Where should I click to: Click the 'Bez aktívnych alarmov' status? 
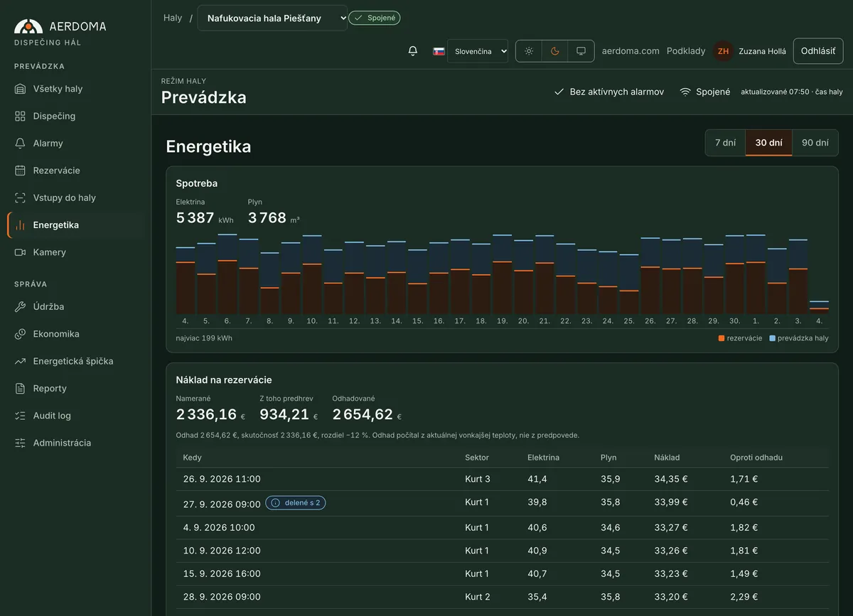pyautogui.click(x=609, y=92)
